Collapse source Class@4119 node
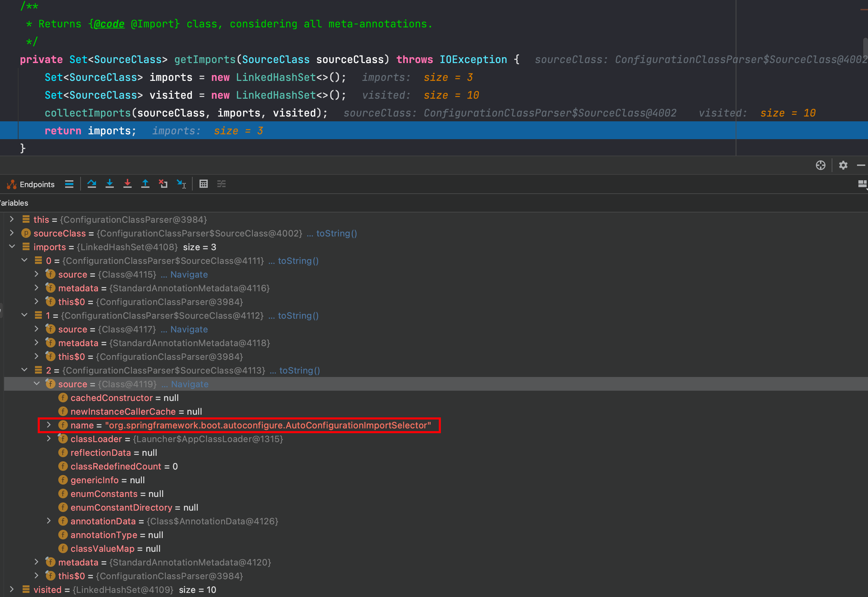 pyautogui.click(x=37, y=384)
